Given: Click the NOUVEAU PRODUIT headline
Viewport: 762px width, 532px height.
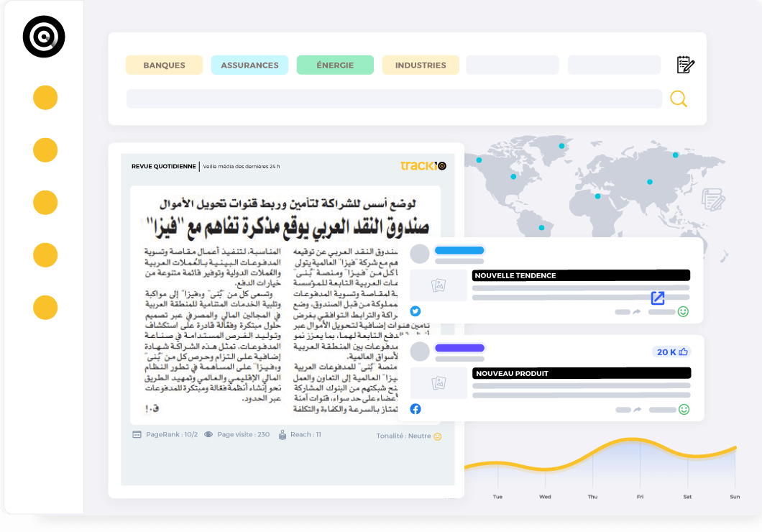Looking at the screenshot, I should click(581, 373).
